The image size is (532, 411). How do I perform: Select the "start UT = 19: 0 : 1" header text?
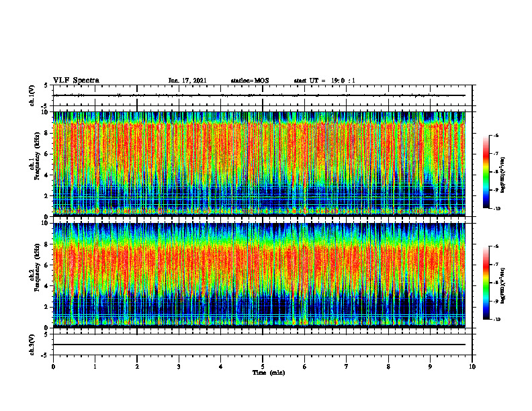click(324, 81)
